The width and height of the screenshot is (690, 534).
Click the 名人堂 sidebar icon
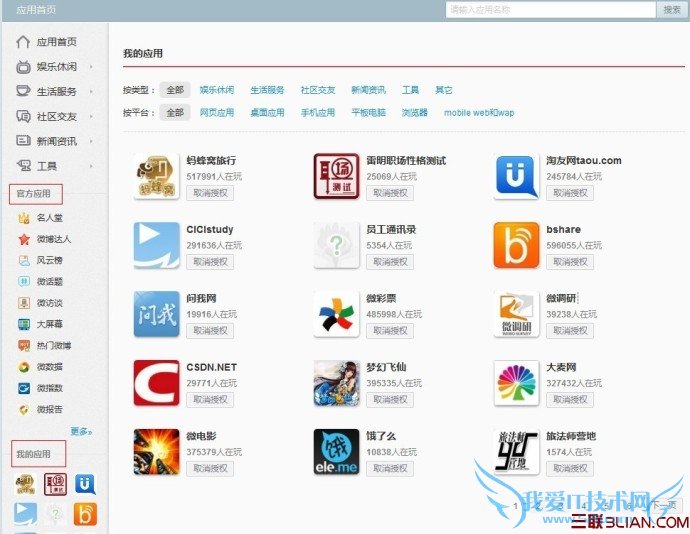pyautogui.click(x=24, y=218)
